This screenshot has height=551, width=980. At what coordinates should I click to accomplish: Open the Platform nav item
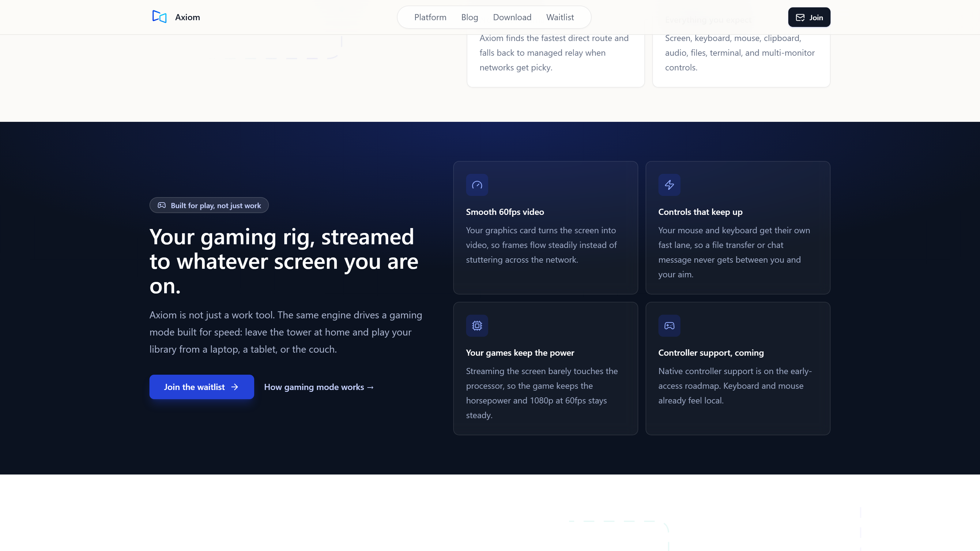[430, 17]
